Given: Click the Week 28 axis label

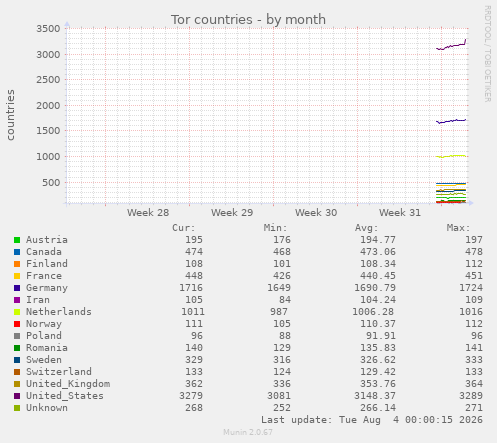Looking at the screenshot, I should (x=148, y=213).
